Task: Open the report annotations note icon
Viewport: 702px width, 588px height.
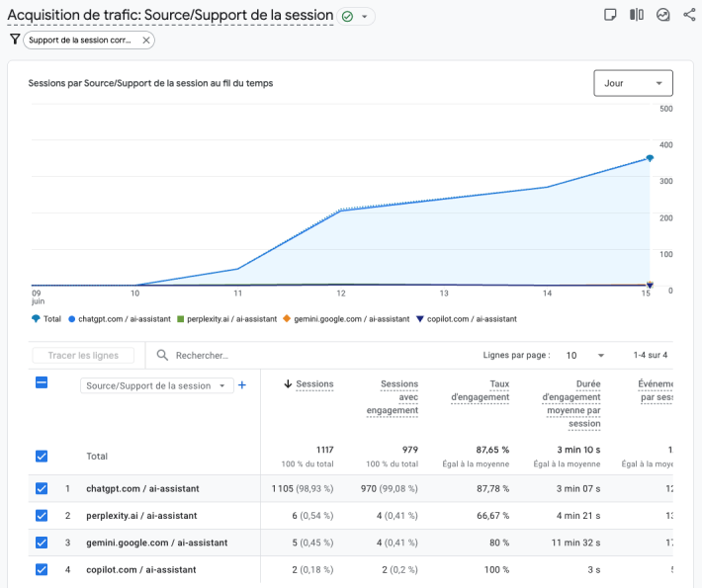Action: pyautogui.click(x=610, y=15)
